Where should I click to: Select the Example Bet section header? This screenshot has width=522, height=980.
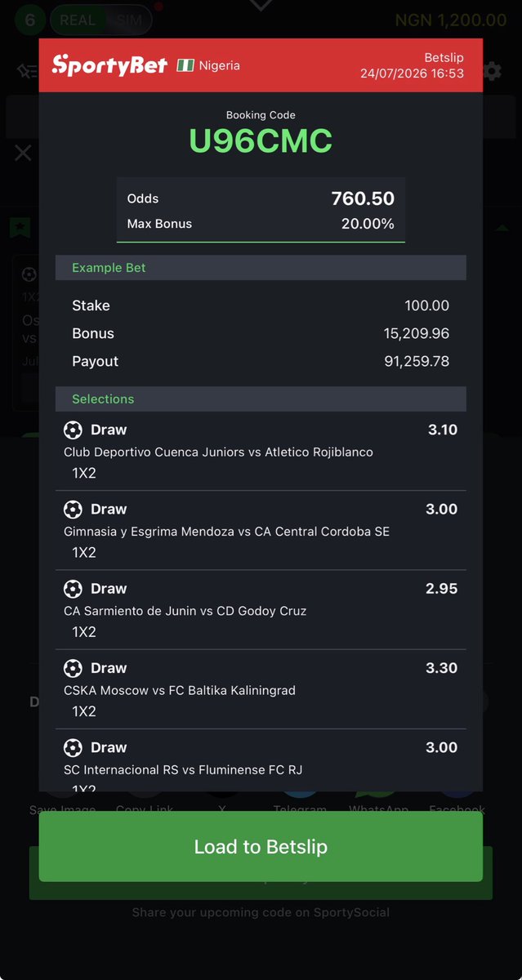coord(261,268)
